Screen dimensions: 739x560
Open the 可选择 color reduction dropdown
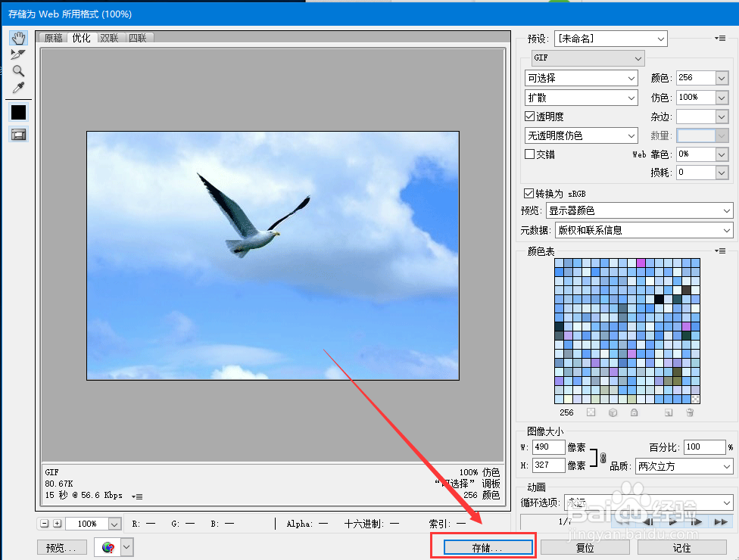point(581,78)
